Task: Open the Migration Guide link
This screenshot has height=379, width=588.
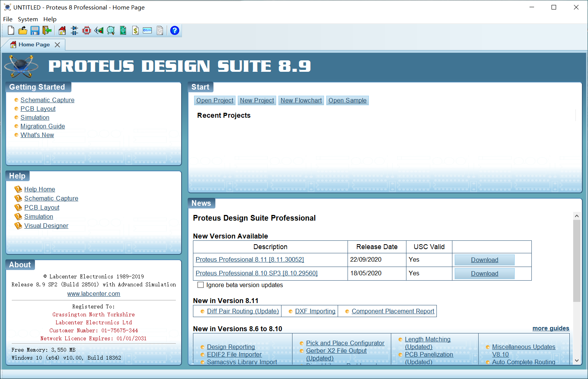Action: [43, 126]
